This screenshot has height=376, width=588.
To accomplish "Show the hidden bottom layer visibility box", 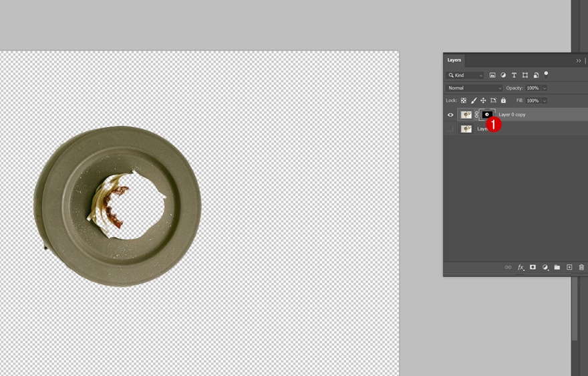I will pyautogui.click(x=450, y=129).
